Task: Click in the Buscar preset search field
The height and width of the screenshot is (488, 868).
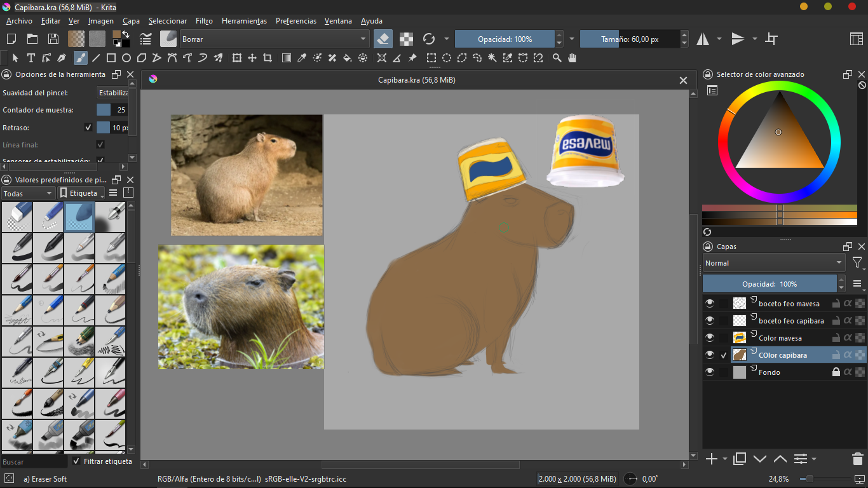Action: [33, 462]
